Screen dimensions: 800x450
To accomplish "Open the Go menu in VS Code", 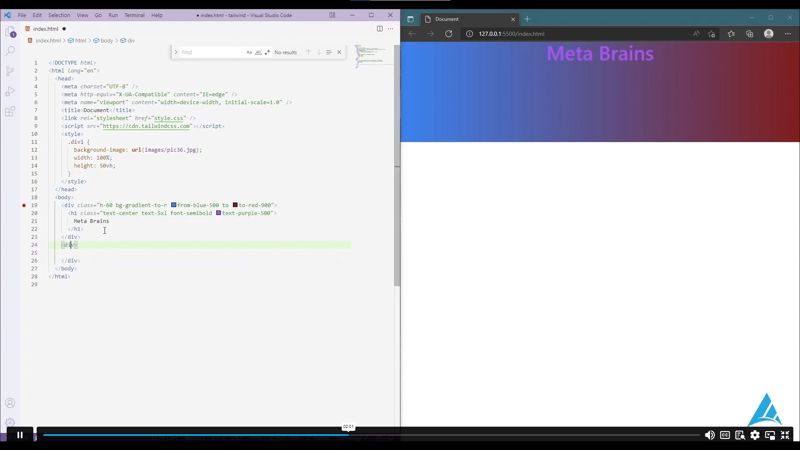I will click(x=98, y=15).
